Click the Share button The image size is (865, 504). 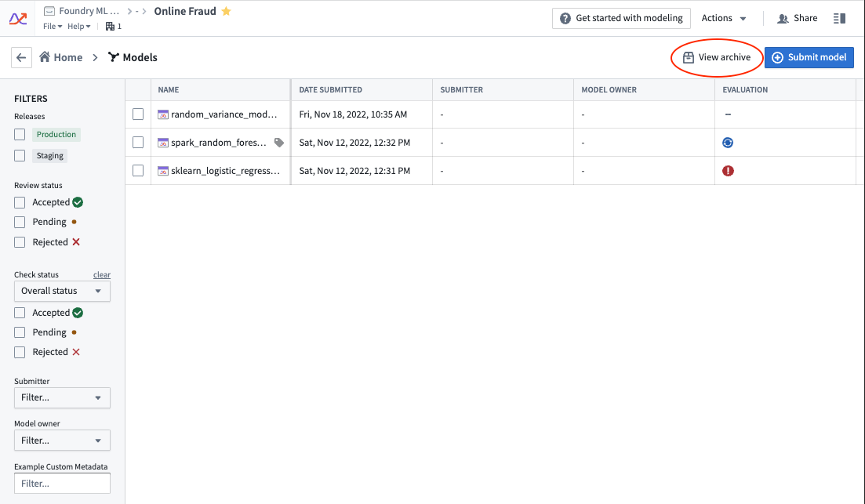pos(797,18)
